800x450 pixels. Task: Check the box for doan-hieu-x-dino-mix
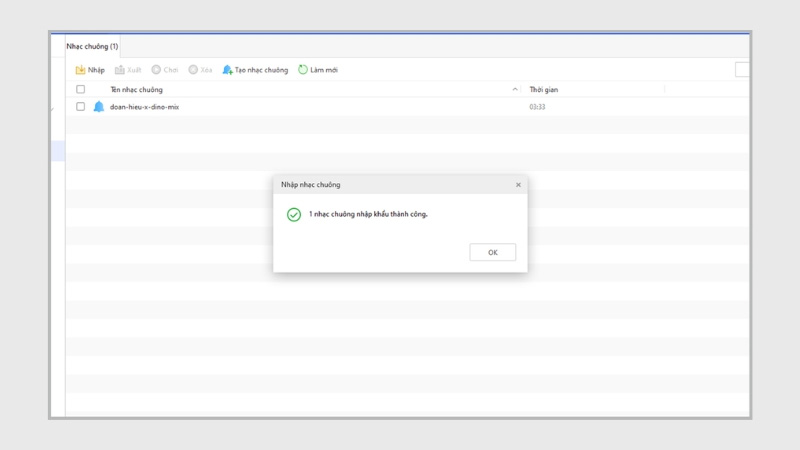point(81,107)
